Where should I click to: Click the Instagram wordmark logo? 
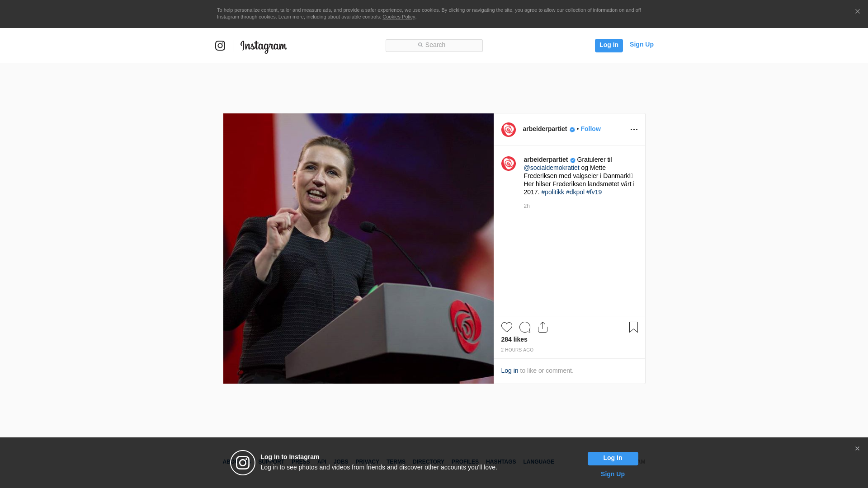(x=264, y=46)
